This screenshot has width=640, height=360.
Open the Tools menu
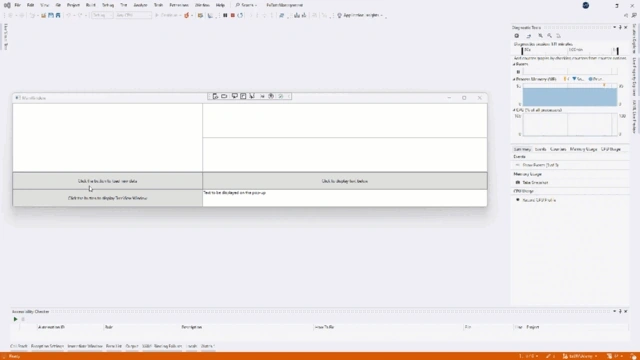pos(158,5)
